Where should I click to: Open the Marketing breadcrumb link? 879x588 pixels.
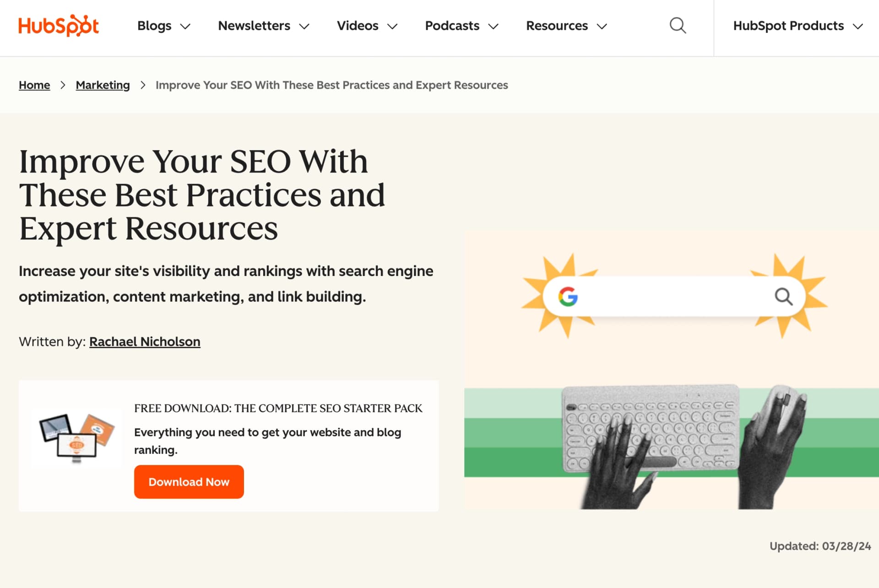(x=103, y=85)
